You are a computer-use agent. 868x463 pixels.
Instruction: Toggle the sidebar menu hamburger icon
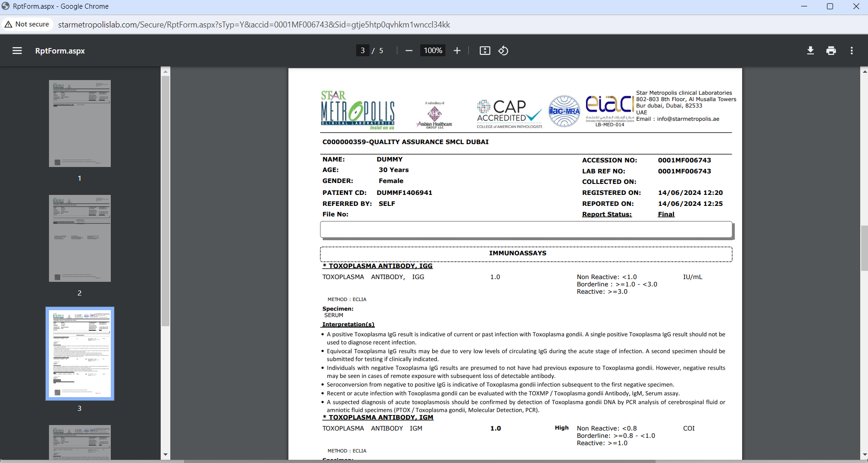tap(17, 51)
